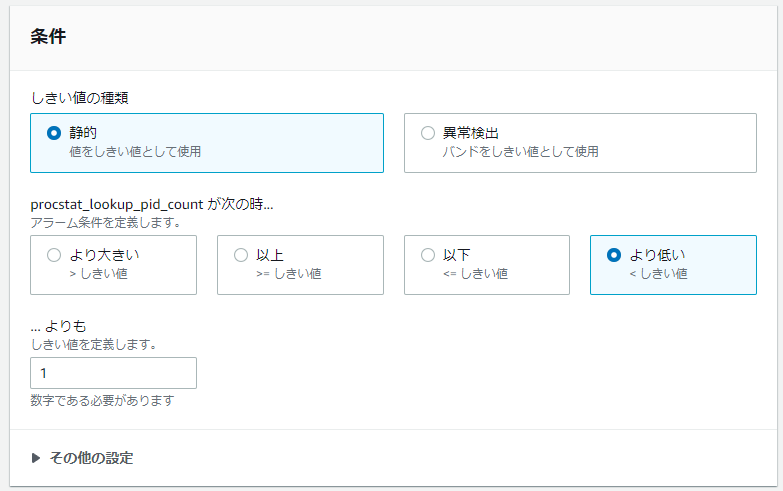
Task: Click the "<= しきい値" option description
Action: point(475,274)
